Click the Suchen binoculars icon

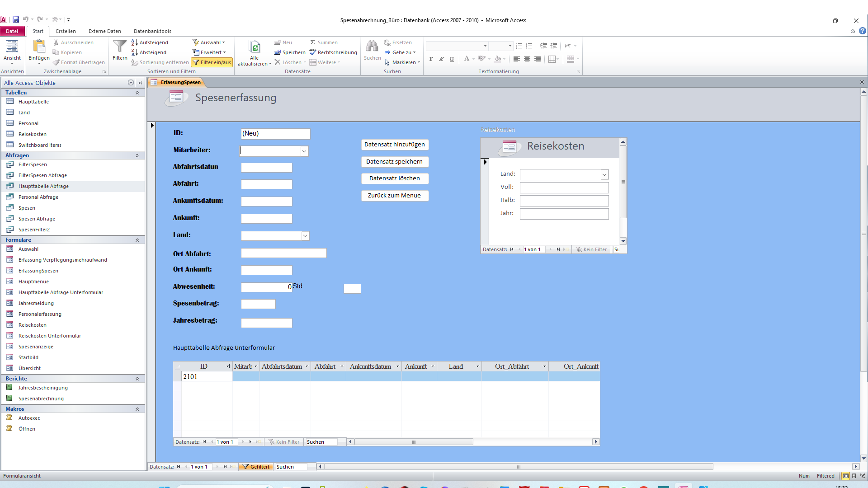point(372,46)
